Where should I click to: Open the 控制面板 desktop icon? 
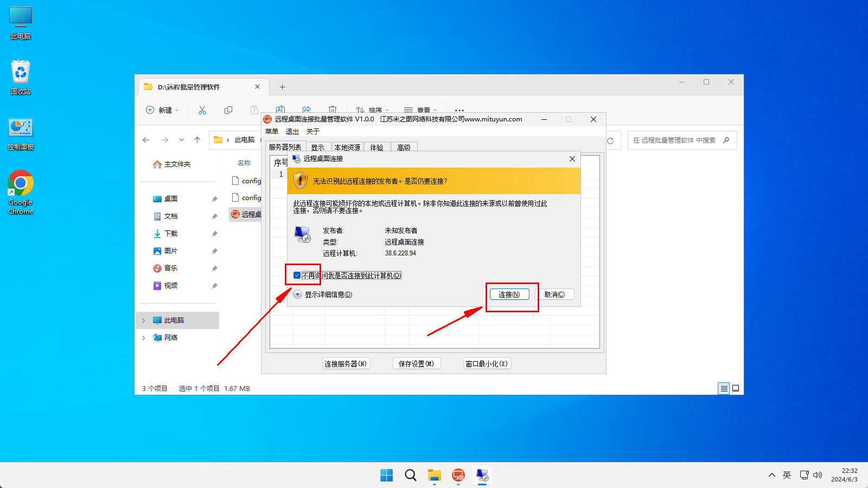pyautogui.click(x=21, y=134)
